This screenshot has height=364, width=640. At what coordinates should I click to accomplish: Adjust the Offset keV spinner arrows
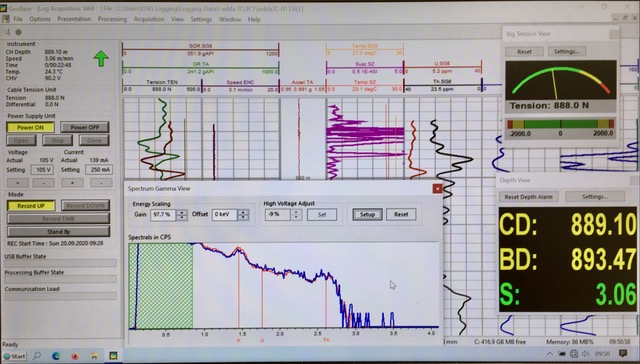point(243,215)
